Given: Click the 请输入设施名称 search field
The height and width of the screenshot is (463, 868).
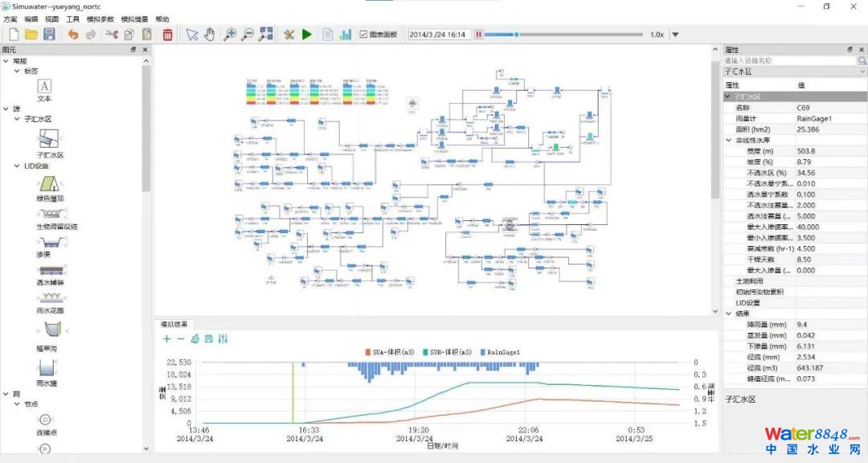Looking at the screenshot, I should click(x=788, y=60).
